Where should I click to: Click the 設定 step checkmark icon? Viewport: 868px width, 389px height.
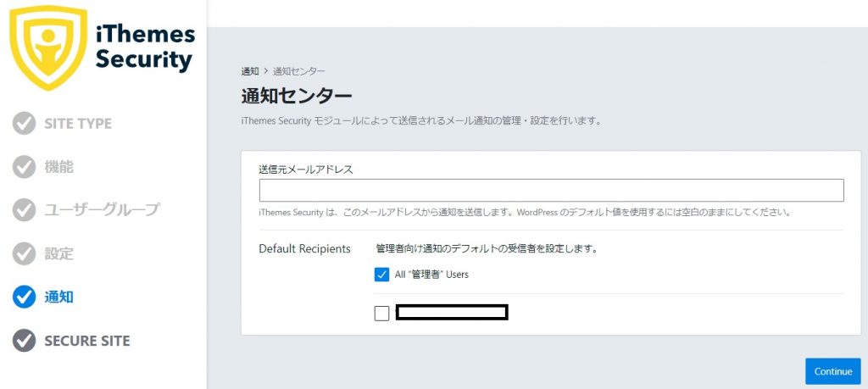[x=24, y=254]
